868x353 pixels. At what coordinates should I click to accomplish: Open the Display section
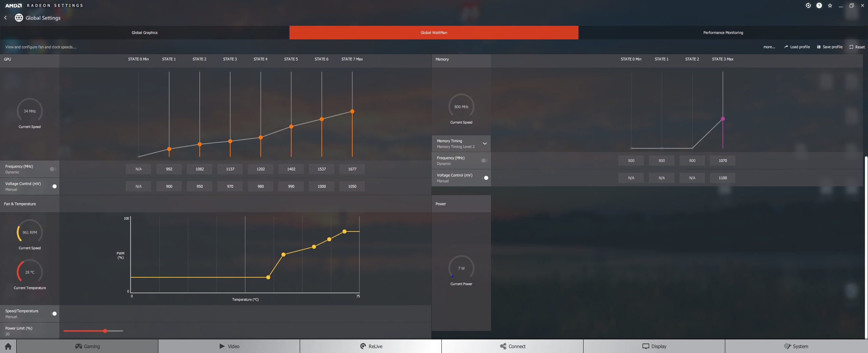click(654, 346)
